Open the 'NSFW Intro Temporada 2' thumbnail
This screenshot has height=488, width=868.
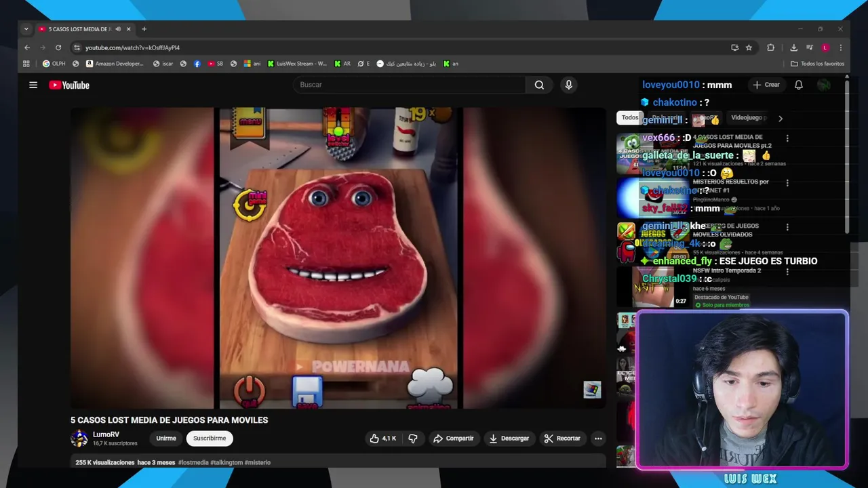(652, 287)
